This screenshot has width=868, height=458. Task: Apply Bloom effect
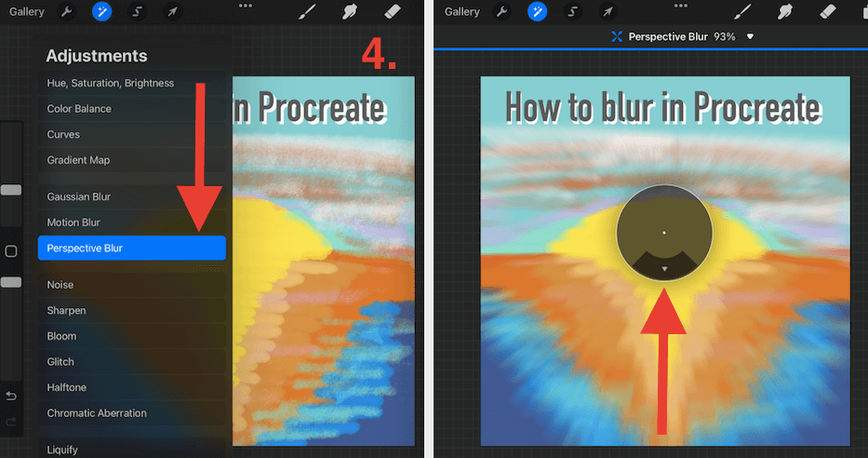[132, 336]
